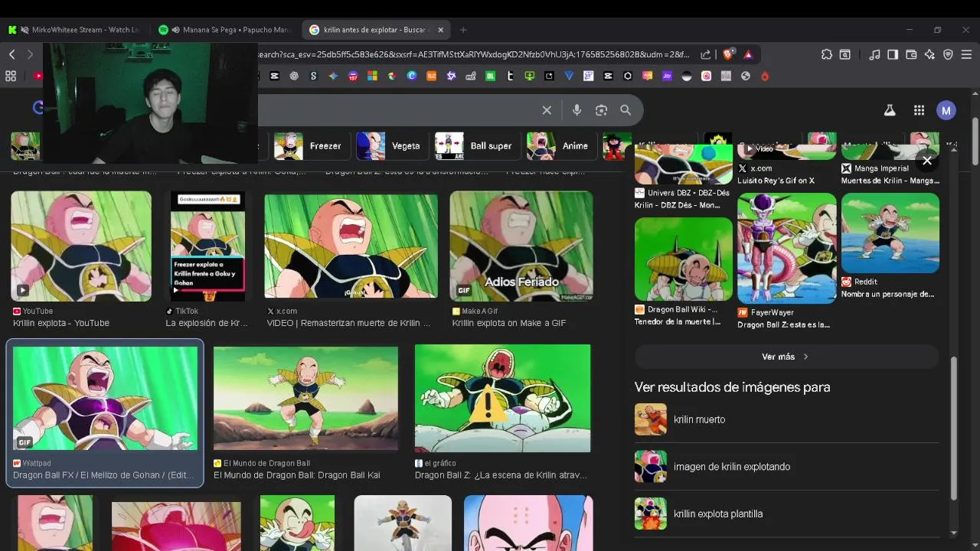The image size is (980, 551).
Task: Unmute the MirkoWhiteee Stream tab
Action: [25, 30]
